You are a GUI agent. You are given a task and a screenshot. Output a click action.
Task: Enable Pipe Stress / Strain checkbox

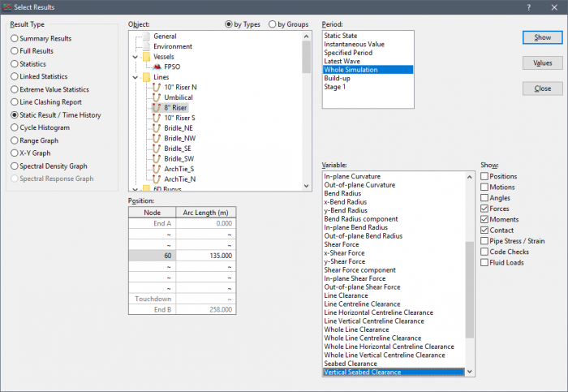coord(484,241)
